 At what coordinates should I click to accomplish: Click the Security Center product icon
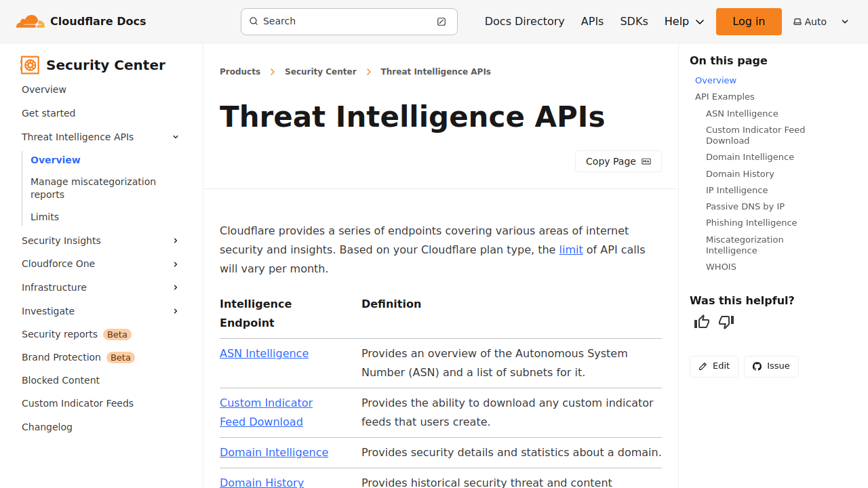click(30, 65)
